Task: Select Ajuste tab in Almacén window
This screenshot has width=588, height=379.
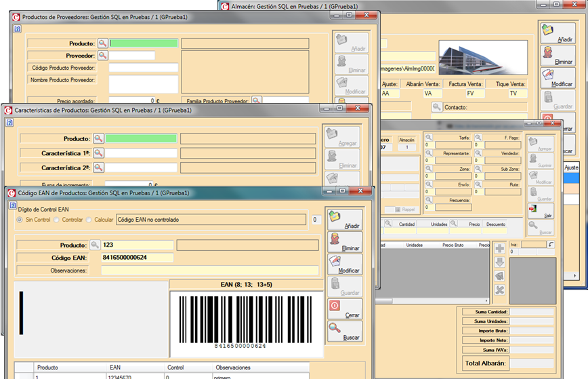Action: coord(571,167)
